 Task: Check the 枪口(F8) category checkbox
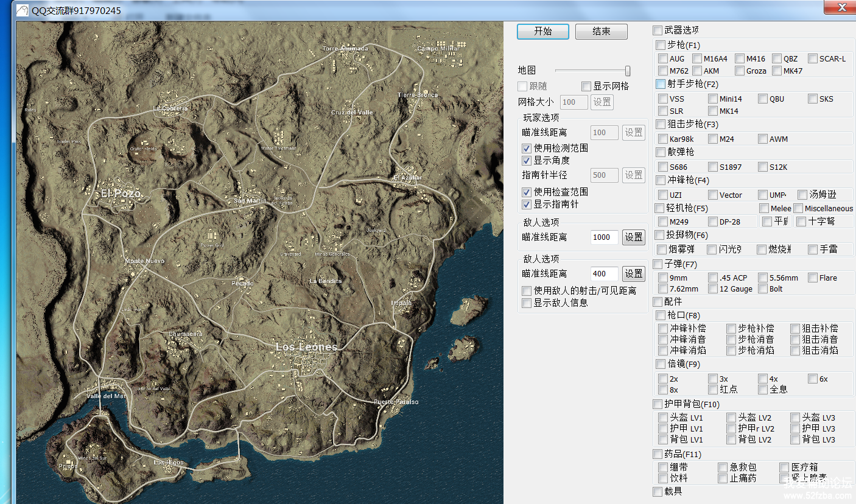tap(661, 315)
